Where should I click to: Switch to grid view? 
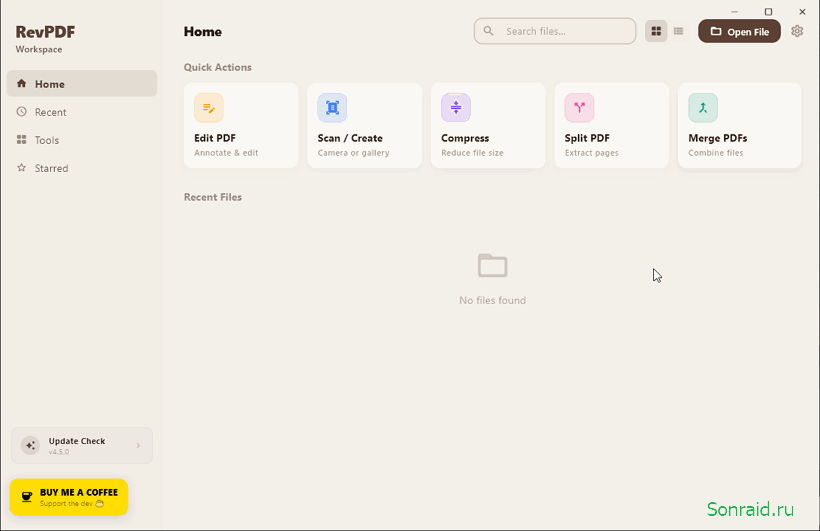pyautogui.click(x=656, y=31)
